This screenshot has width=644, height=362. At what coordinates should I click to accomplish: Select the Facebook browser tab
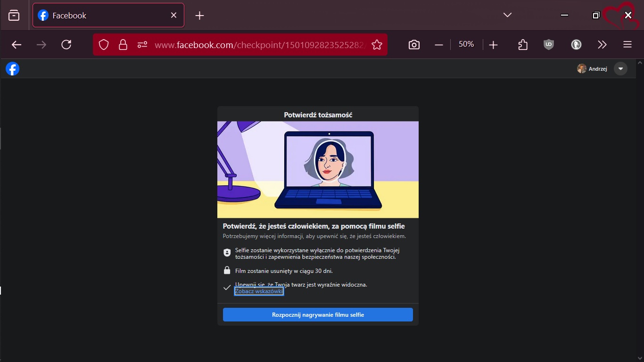coord(104,16)
